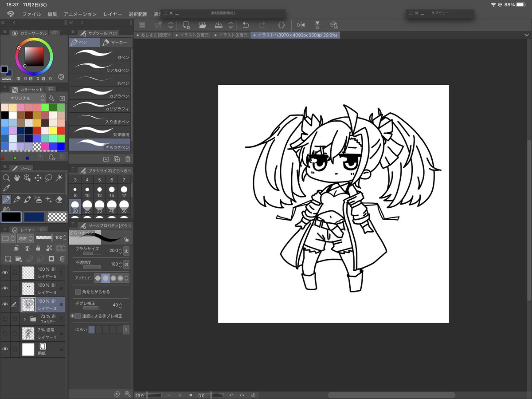The image size is (532, 399).
Task: Switch to the イラスト2 canvas tab
Action: 192,35
